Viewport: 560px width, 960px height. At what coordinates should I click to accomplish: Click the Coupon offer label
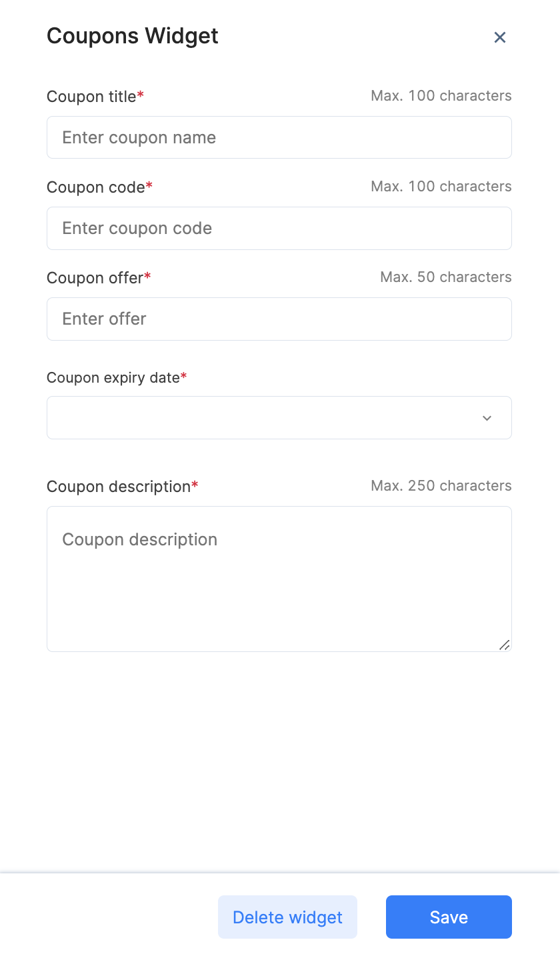[95, 277]
